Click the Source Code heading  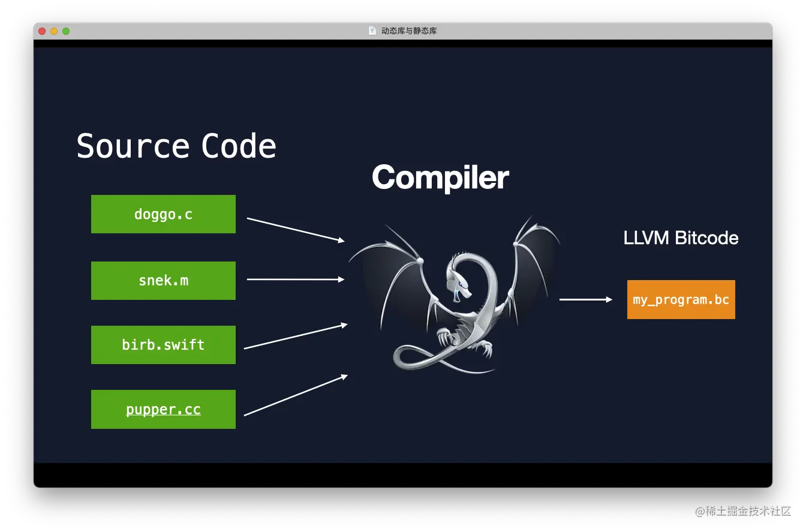[x=176, y=146]
